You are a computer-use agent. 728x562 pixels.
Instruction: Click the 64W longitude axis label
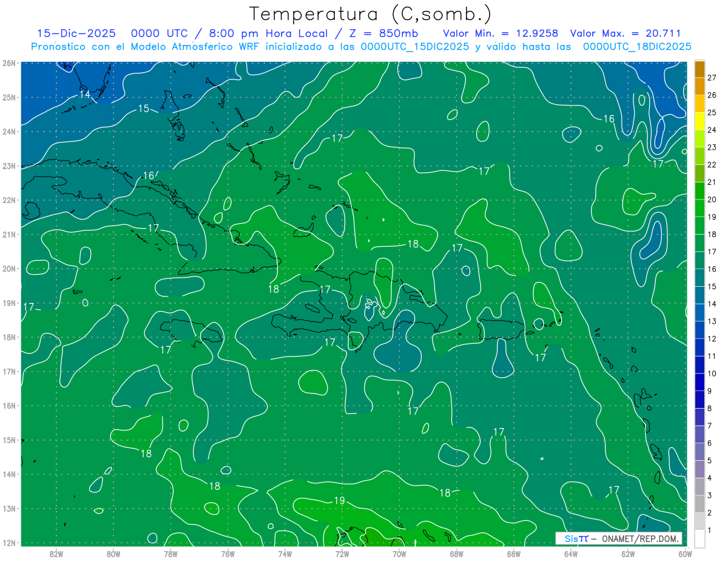(x=571, y=553)
